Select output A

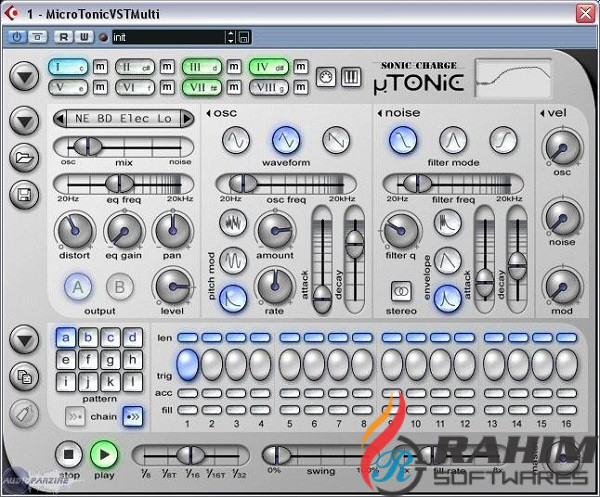[x=78, y=287]
